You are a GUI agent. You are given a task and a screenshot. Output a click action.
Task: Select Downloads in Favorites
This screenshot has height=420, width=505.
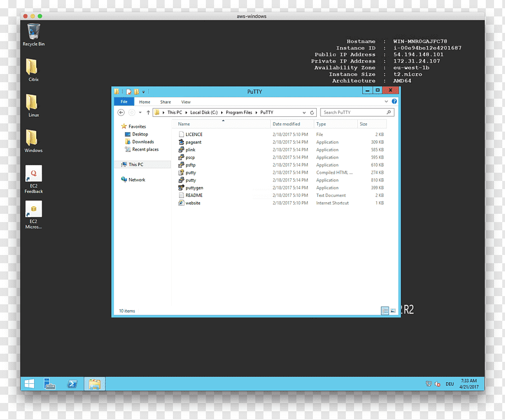tap(143, 142)
